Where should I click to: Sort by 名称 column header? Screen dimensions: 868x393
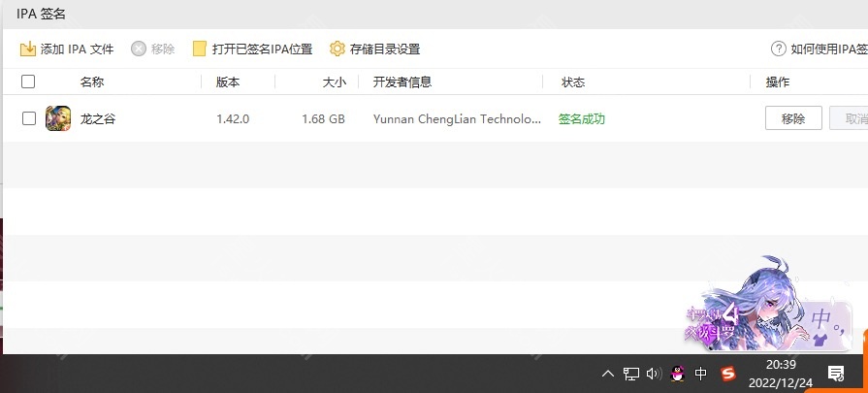click(x=92, y=82)
